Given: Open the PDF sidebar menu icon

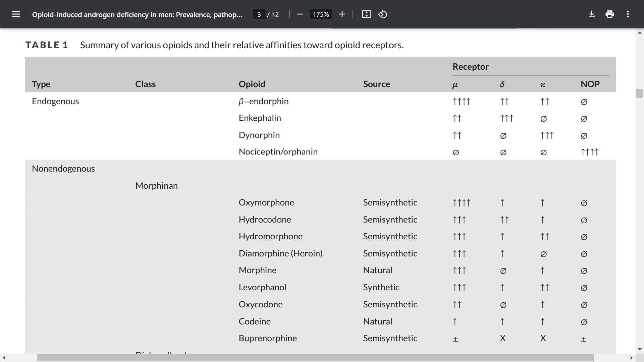Looking at the screenshot, I should 16,14.
